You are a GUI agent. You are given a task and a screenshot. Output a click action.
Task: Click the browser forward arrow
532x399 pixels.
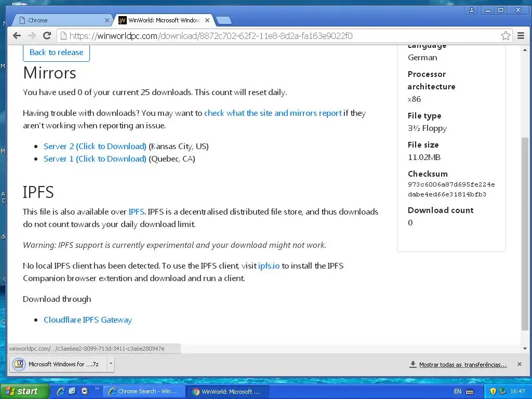coord(32,36)
